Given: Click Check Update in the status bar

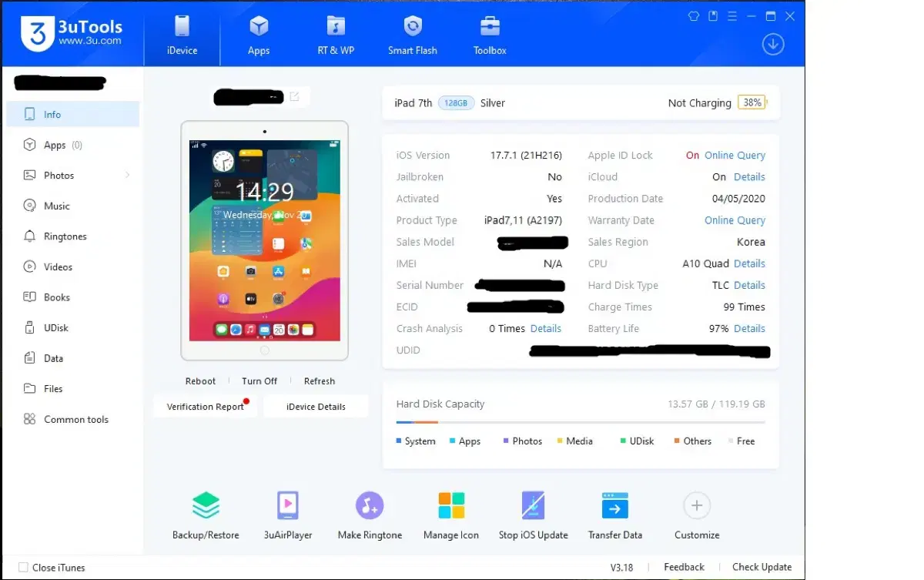Looking at the screenshot, I should point(762,568).
